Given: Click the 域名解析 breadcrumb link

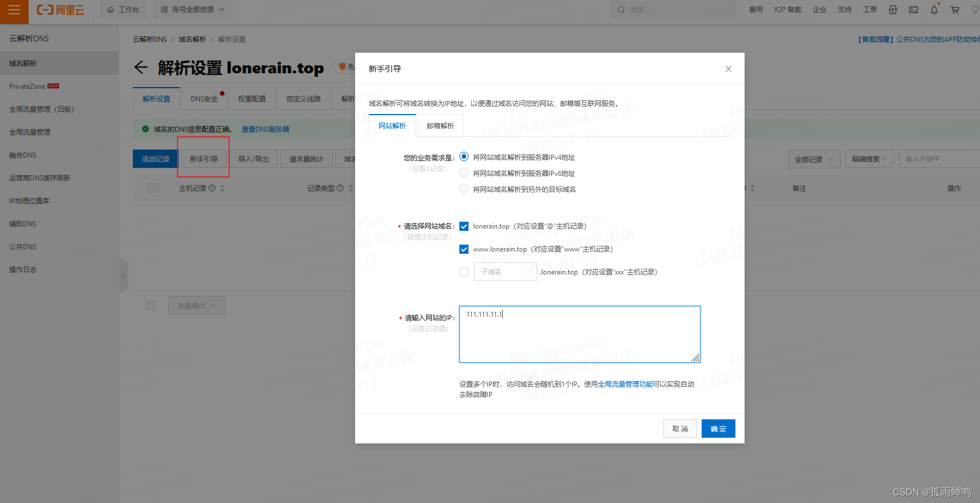Looking at the screenshot, I should coord(192,39).
